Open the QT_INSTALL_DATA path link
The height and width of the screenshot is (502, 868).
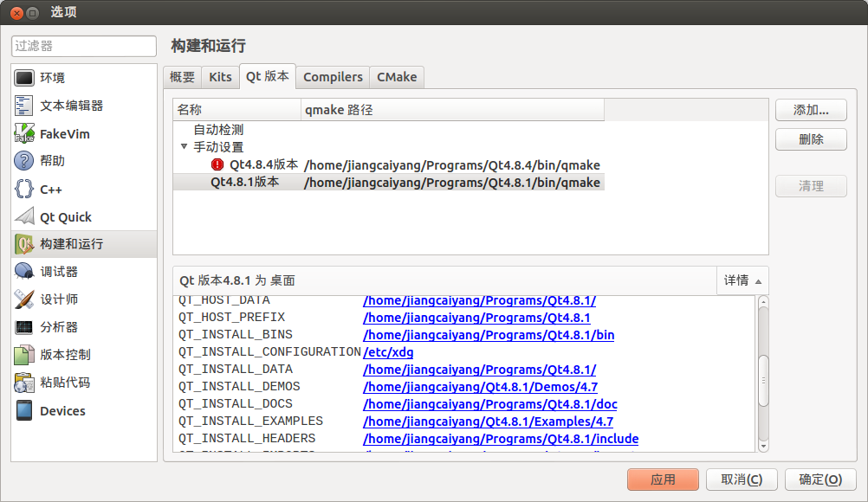[x=479, y=370]
